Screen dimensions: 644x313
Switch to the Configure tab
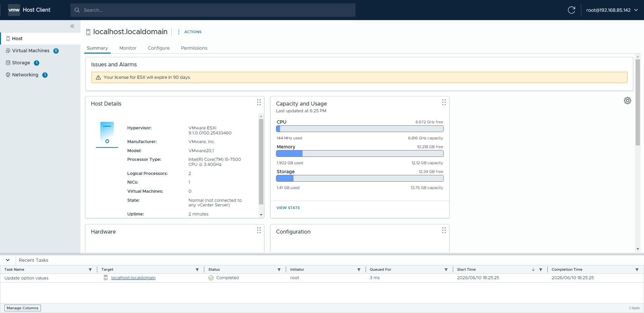tap(159, 48)
